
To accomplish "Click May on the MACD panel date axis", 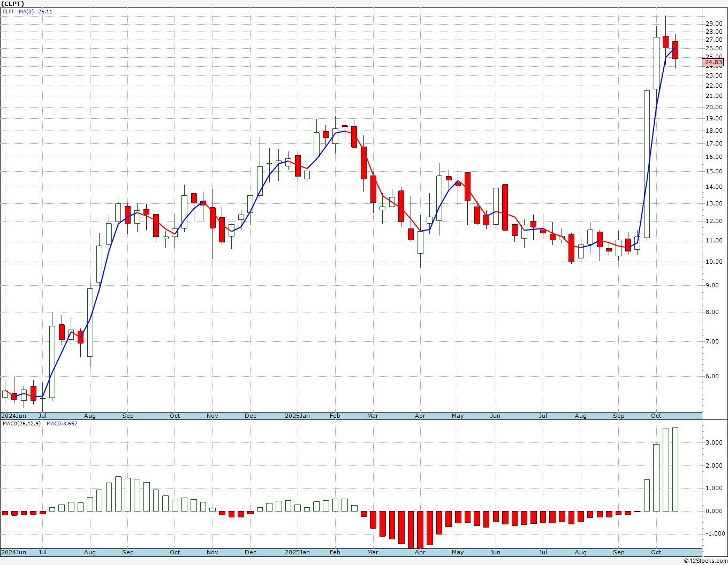I will 458,552.
